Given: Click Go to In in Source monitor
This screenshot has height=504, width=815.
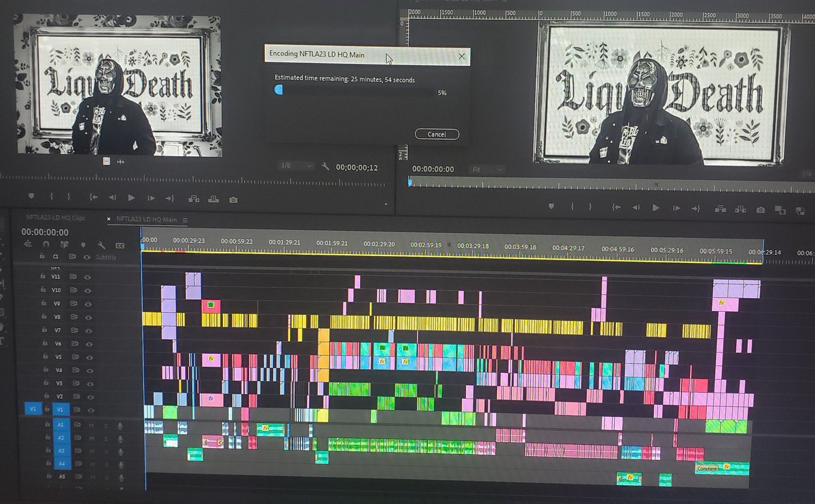Looking at the screenshot, I should (x=93, y=198).
